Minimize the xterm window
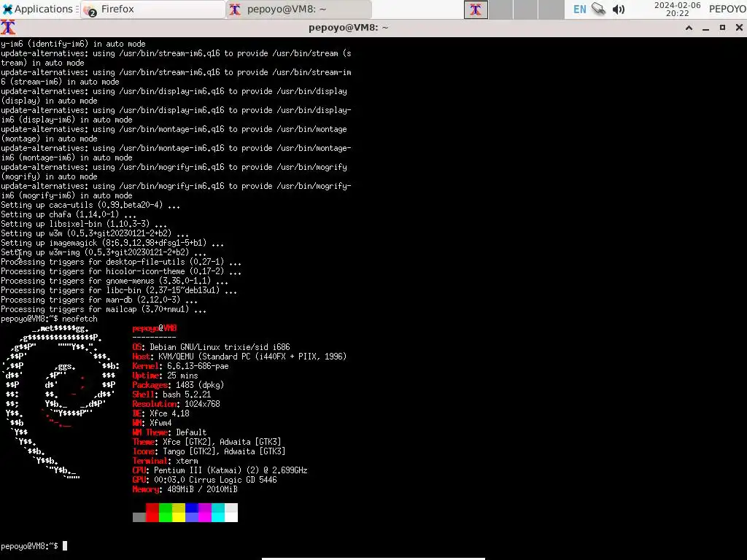747x560 pixels. click(705, 28)
